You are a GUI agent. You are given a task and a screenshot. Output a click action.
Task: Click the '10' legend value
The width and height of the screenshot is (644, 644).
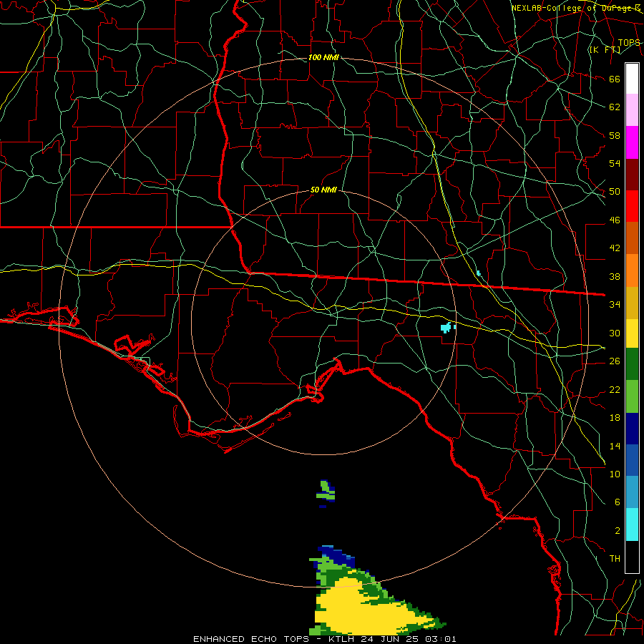click(x=615, y=474)
